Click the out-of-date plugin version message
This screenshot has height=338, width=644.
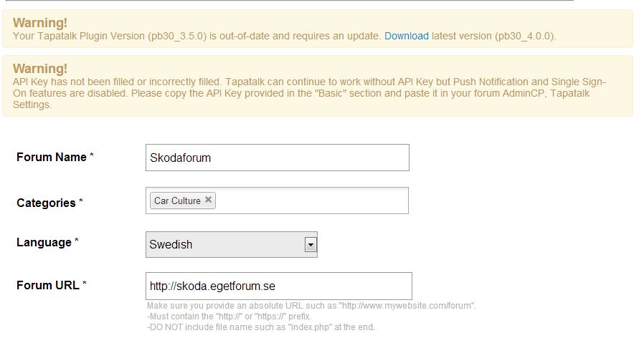pos(197,36)
